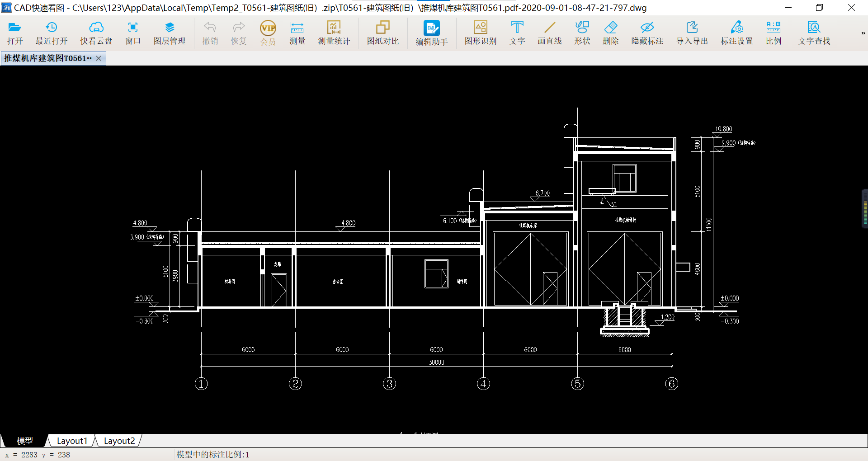Set the 比例 scale
Screen dimensions: 868x461
click(x=774, y=33)
